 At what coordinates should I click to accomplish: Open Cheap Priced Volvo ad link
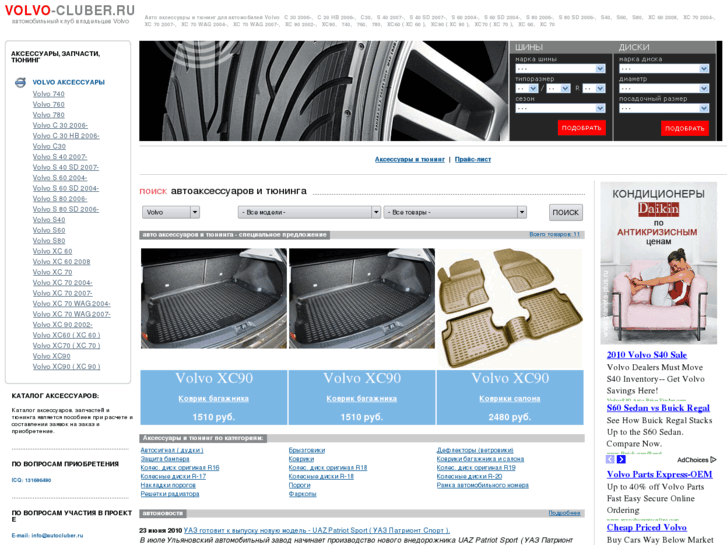coord(647,527)
